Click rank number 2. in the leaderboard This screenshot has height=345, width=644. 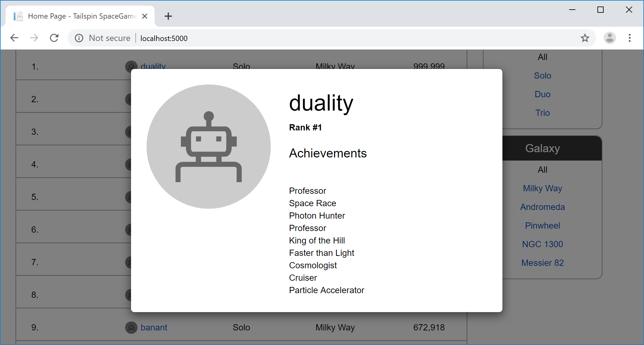click(35, 99)
